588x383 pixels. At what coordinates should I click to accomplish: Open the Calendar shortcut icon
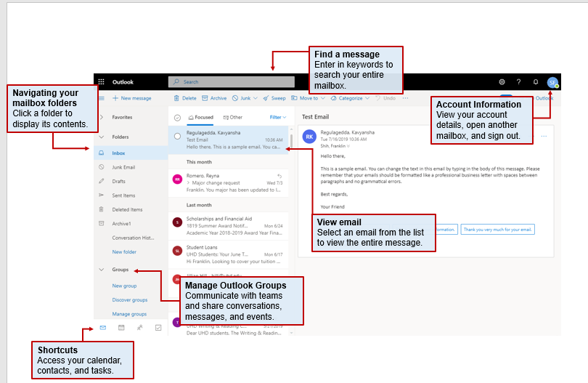(x=121, y=328)
